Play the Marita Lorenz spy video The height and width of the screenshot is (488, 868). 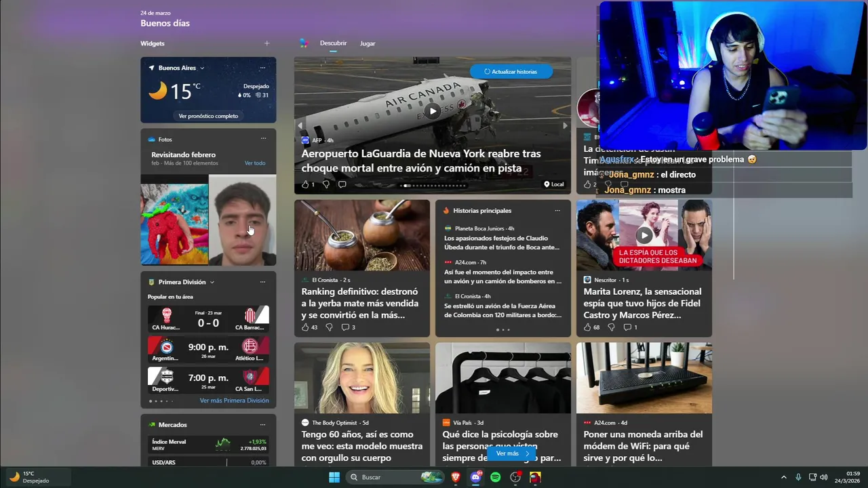(644, 235)
